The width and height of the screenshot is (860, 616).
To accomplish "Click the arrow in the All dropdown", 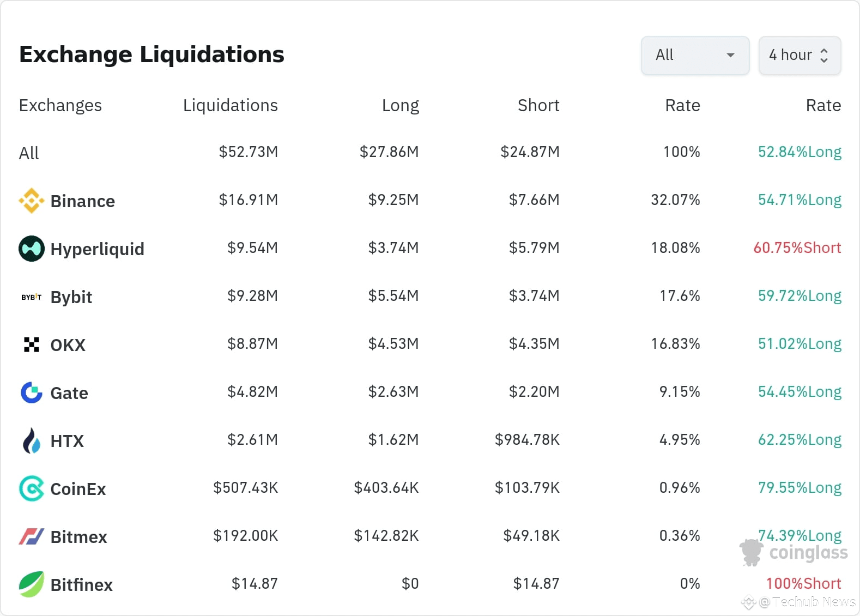I will (731, 55).
